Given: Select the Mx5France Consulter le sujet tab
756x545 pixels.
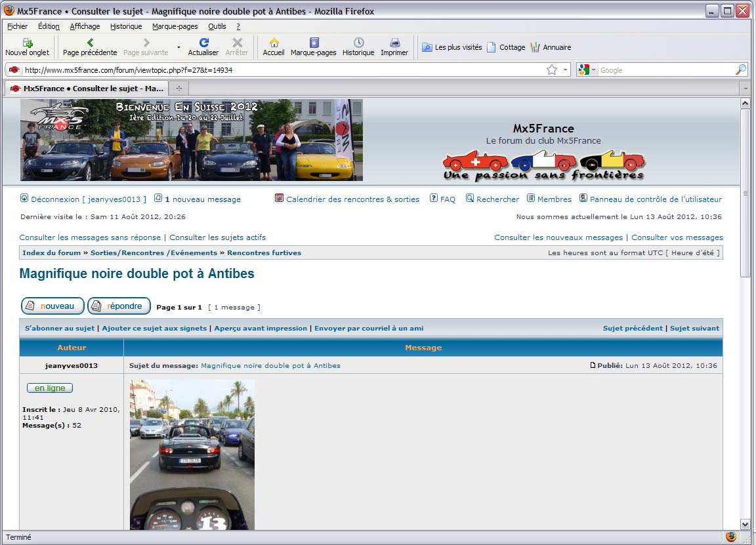Looking at the screenshot, I should [x=87, y=88].
